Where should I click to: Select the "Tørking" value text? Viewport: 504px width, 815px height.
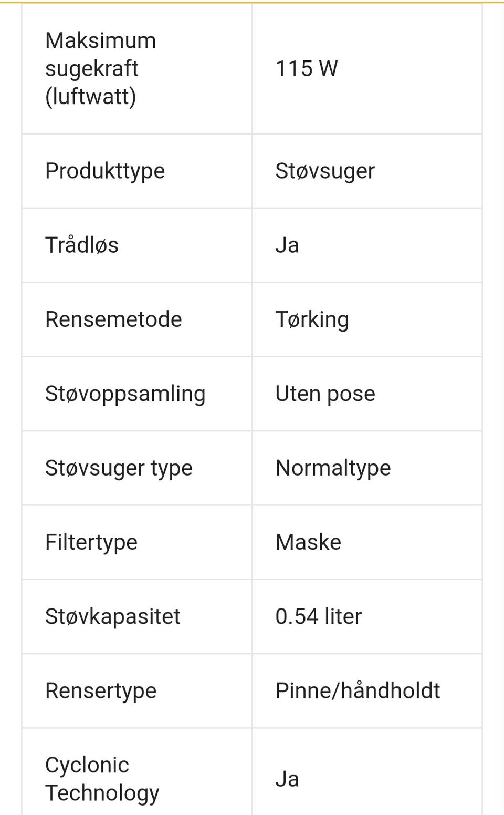point(312,319)
